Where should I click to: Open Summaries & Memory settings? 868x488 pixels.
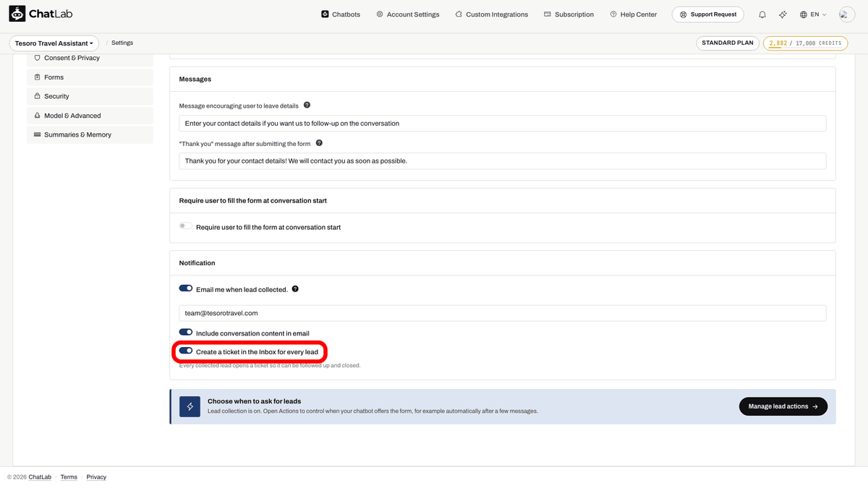[x=90, y=134]
